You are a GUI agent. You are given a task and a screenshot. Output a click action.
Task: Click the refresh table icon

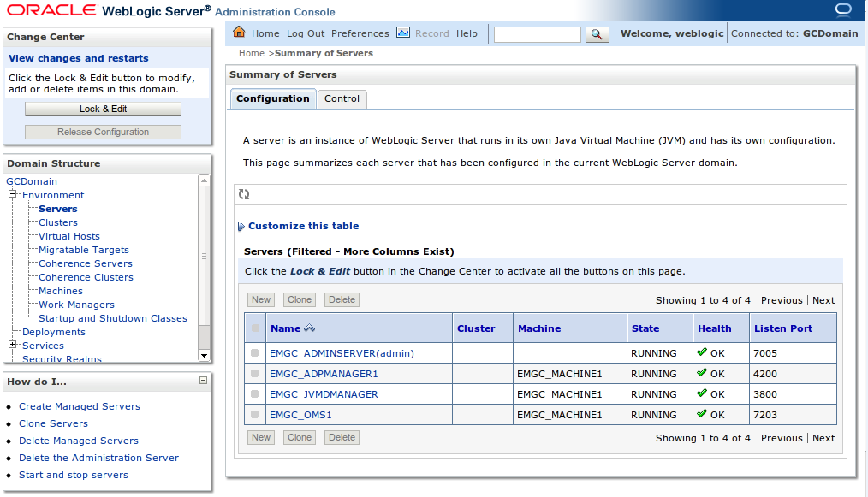pyautogui.click(x=244, y=194)
